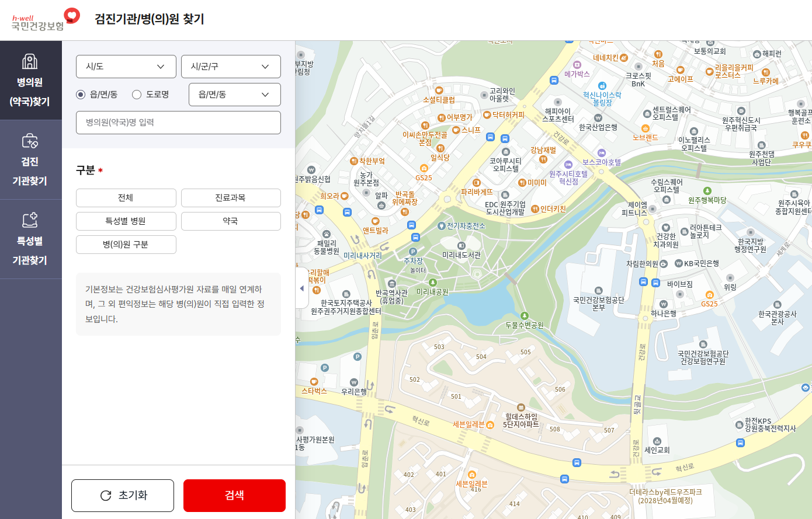
Task: Click the 한국토지주택공사 marker
Action: tap(346, 294)
